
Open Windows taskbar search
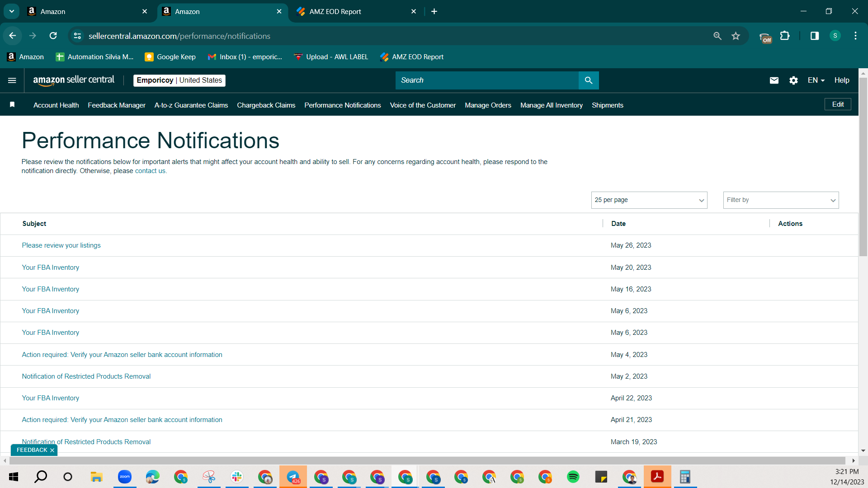click(x=41, y=477)
